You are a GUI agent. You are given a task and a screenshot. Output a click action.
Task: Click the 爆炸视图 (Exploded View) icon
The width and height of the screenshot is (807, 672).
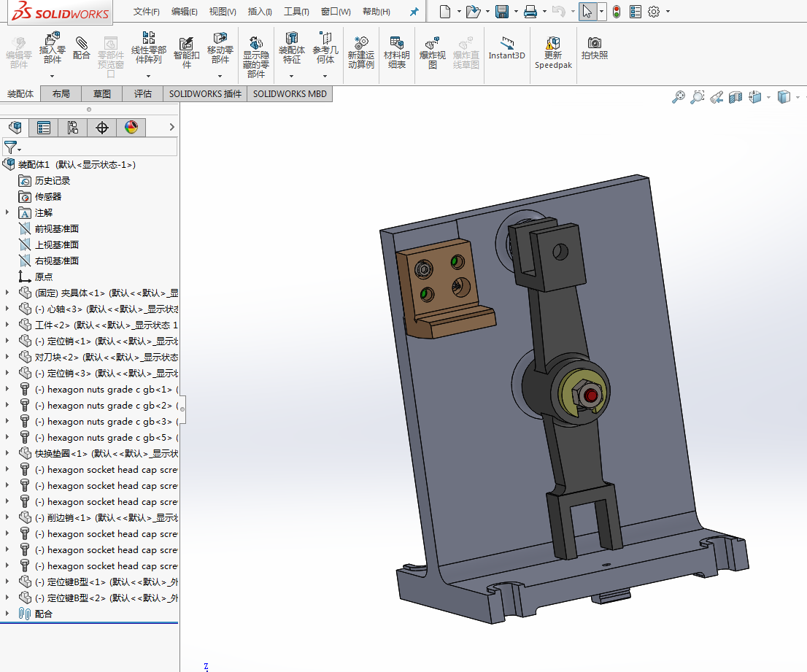click(x=432, y=53)
